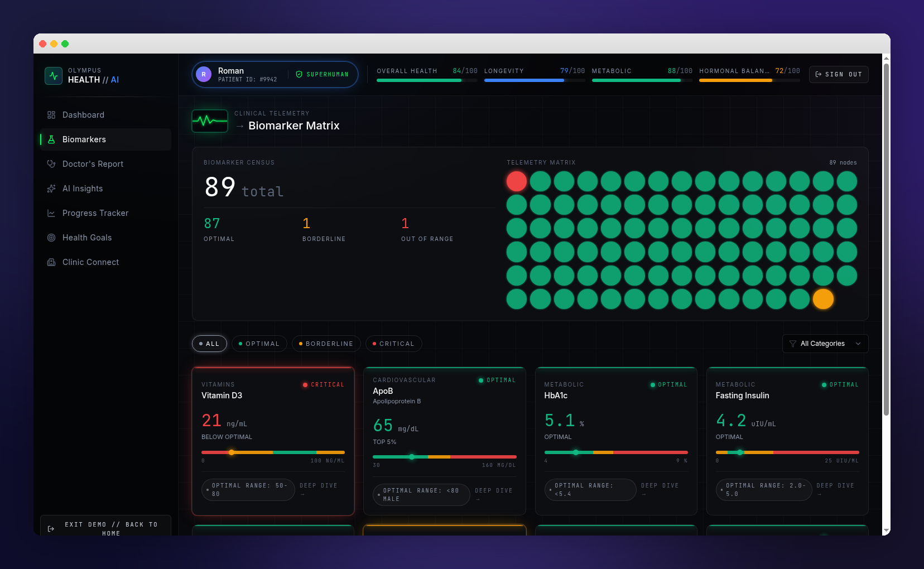The image size is (924, 569).
Task: Click the Biomarkers flask icon
Action: click(x=51, y=139)
